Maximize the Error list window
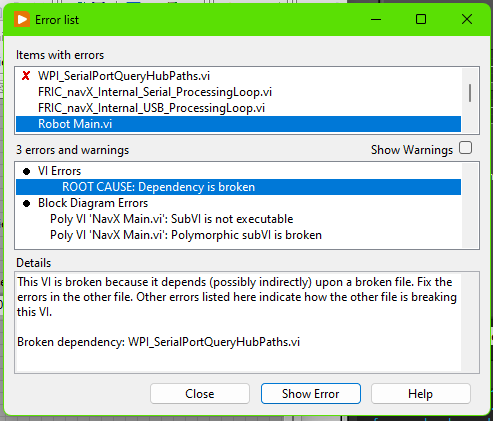 coord(421,19)
